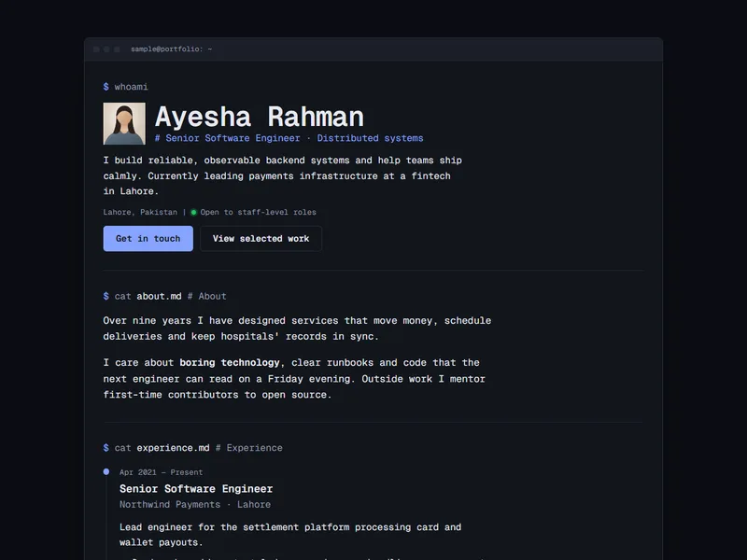Click the paragraph starting Over nine years

coord(297,329)
